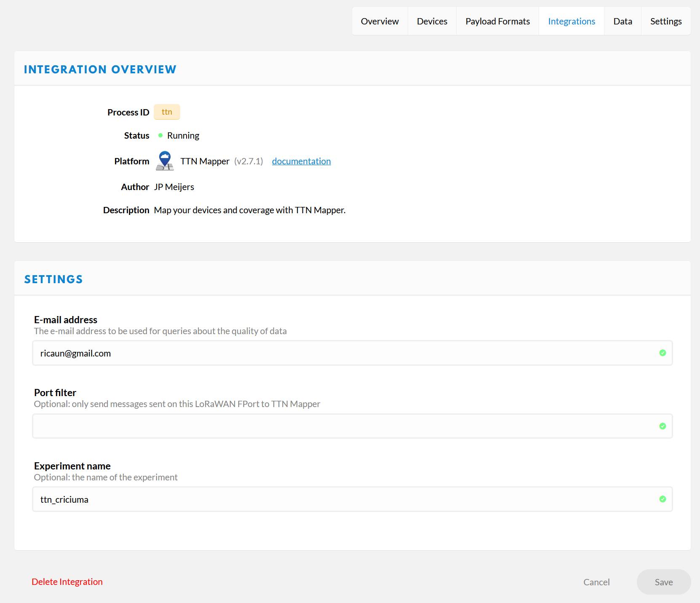Click the 'Platform' label
The width and height of the screenshot is (700, 603).
pos(131,161)
